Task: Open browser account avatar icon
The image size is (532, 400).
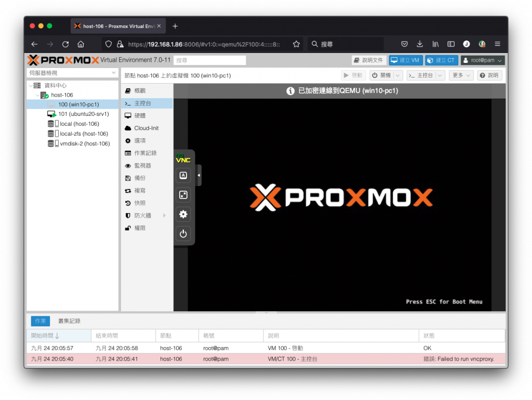Action: [x=467, y=44]
